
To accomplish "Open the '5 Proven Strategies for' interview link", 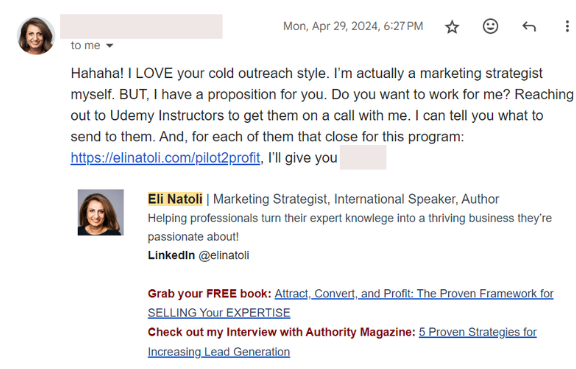I will 478,332.
